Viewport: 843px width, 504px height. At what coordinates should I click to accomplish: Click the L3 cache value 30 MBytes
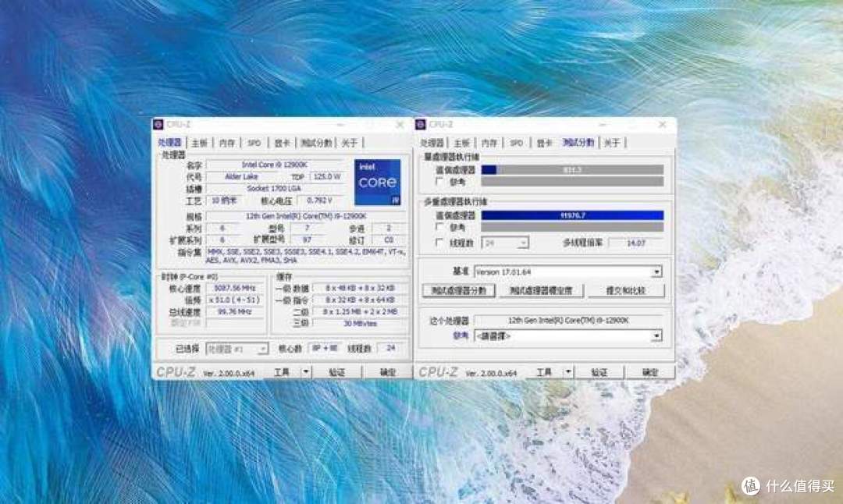point(360,324)
